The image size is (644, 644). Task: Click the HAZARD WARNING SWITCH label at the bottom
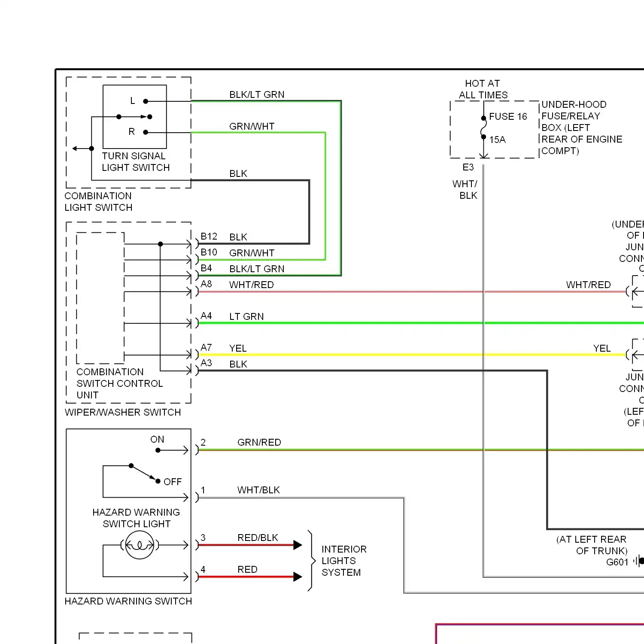tap(128, 601)
